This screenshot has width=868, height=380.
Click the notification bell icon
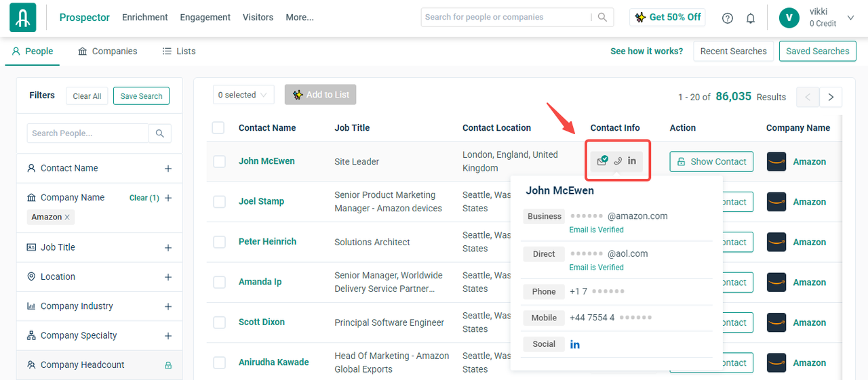pyautogui.click(x=750, y=18)
